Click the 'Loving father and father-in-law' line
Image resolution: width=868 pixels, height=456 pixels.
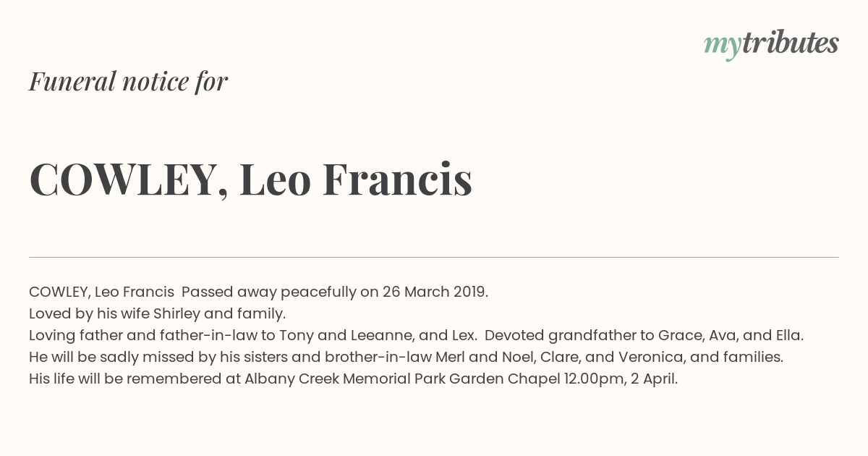point(416,336)
